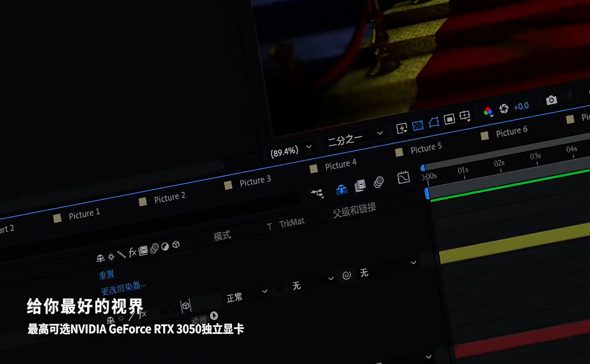Enable the Region of Interest button
This screenshot has width=590, height=364.
click(449, 119)
